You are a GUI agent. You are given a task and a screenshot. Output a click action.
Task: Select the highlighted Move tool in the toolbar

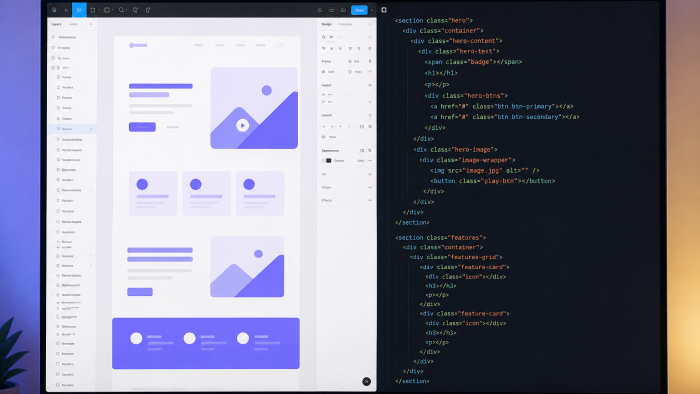[x=79, y=10]
